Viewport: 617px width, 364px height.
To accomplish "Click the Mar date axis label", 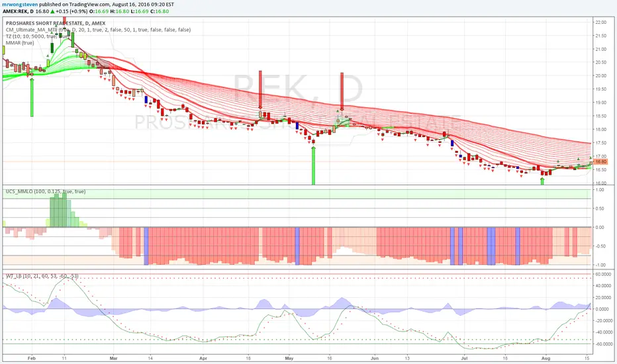I will click(114, 359).
